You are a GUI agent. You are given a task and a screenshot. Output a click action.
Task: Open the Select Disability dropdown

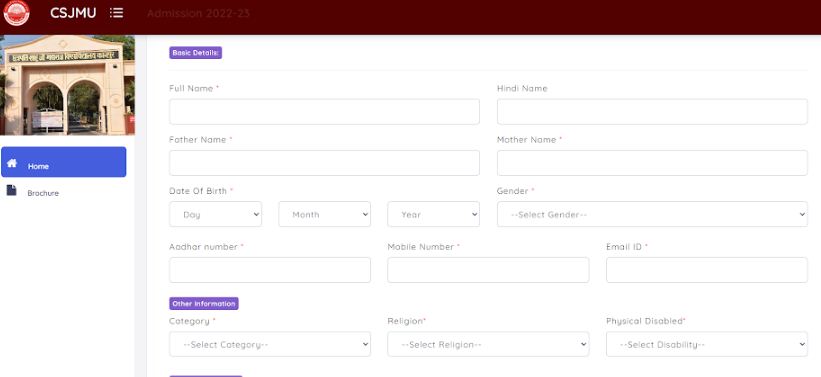(x=707, y=344)
